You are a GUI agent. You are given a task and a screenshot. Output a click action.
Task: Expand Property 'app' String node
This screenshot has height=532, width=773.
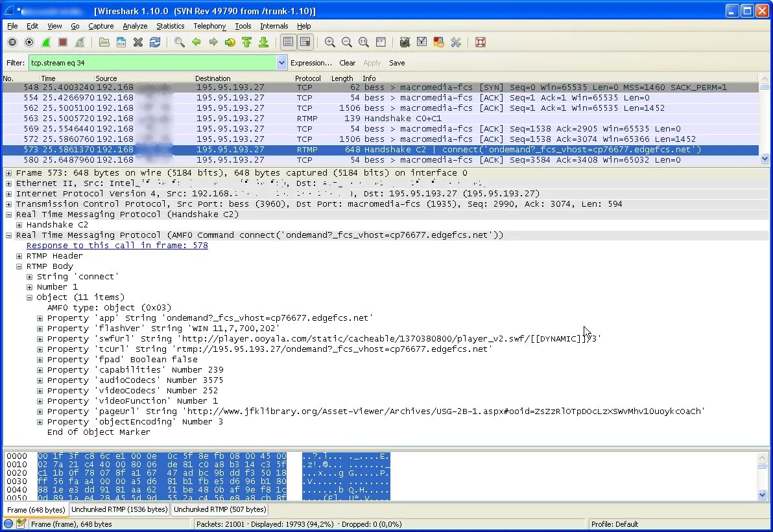(x=40, y=318)
